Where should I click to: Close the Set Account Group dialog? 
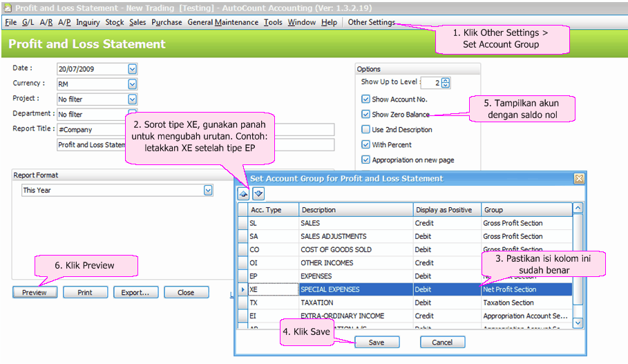coord(578,179)
